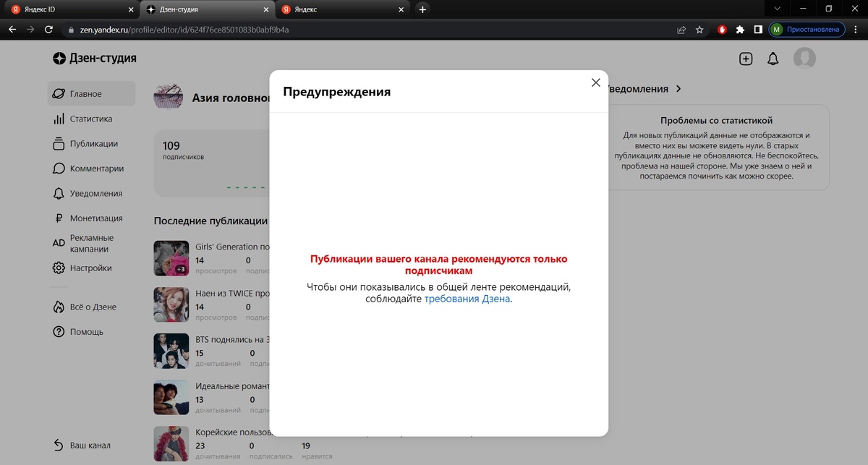Go back with browser back arrow
868x465 pixels.
(x=12, y=30)
